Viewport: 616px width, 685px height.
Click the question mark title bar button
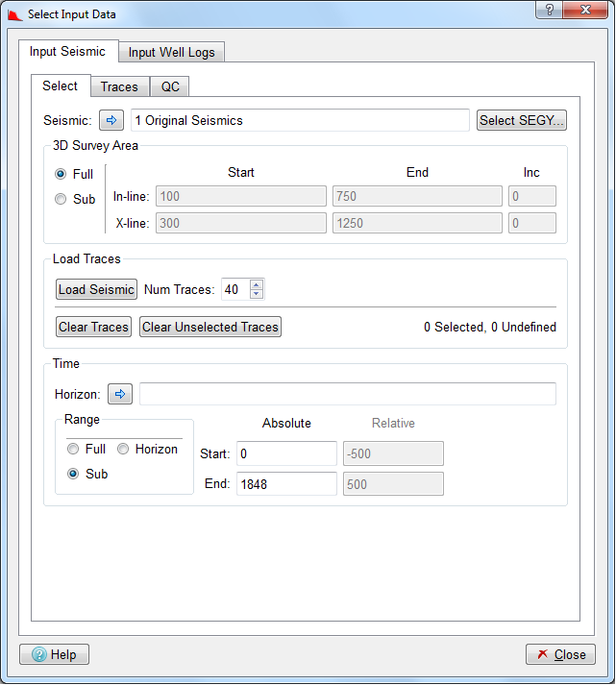click(550, 10)
